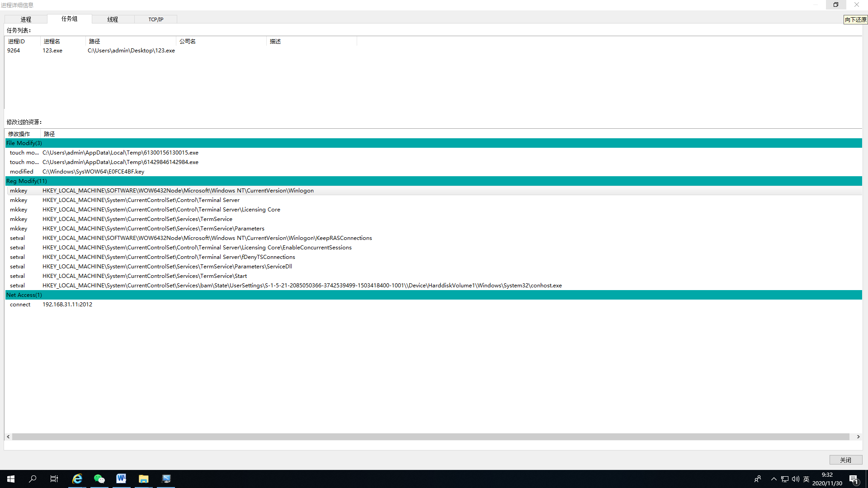Collapse the File Modify(3) group header
The image size is (868, 488).
pyautogui.click(x=24, y=143)
